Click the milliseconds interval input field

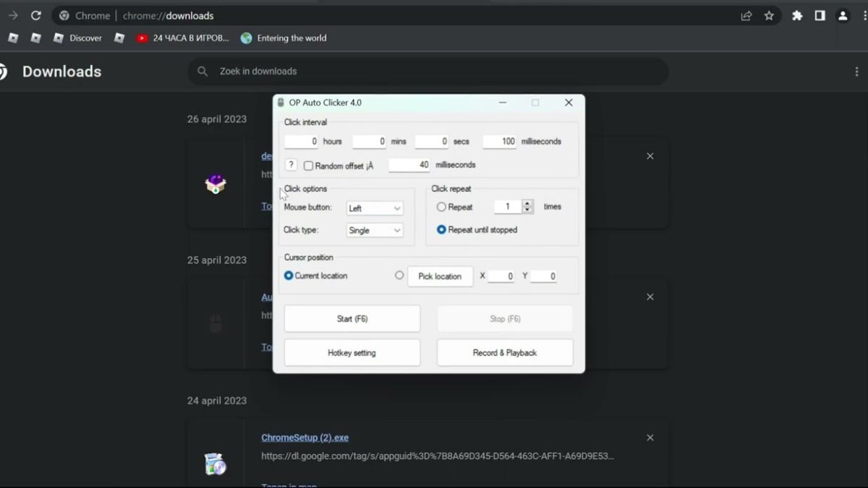[499, 142]
